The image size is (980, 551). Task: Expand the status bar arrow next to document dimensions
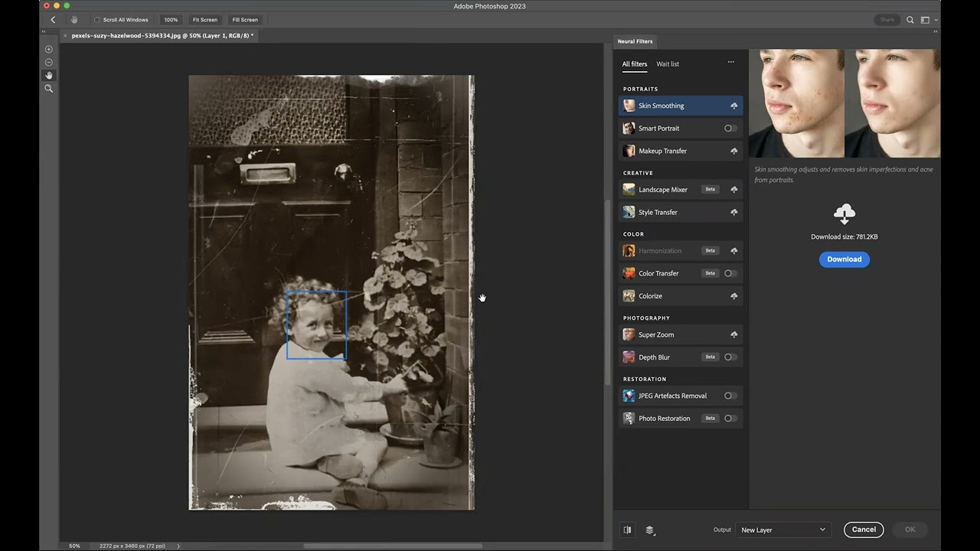click(178, 546)
